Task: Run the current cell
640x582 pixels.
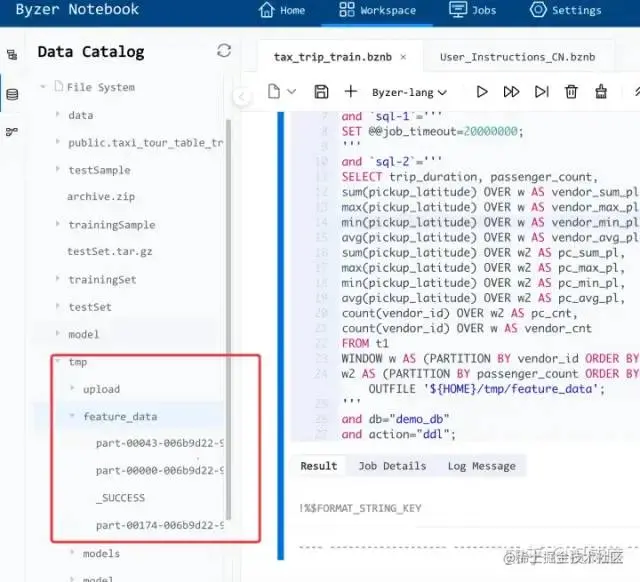Action: (482, 92)
